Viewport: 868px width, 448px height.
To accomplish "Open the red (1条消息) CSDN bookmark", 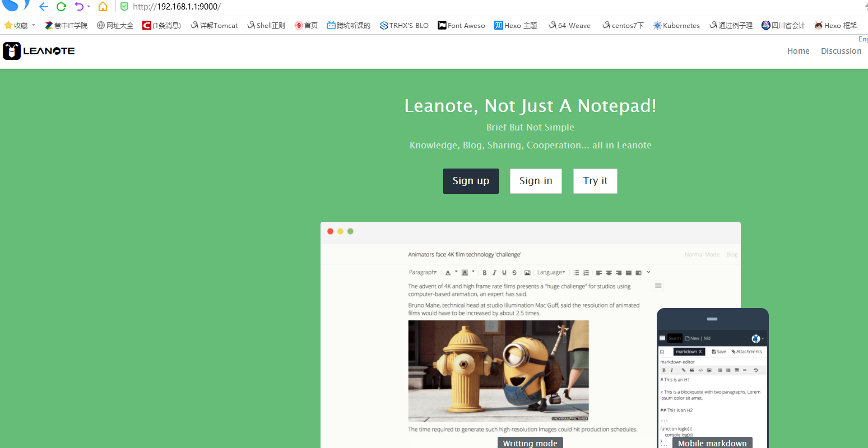I will coord(162,25).
